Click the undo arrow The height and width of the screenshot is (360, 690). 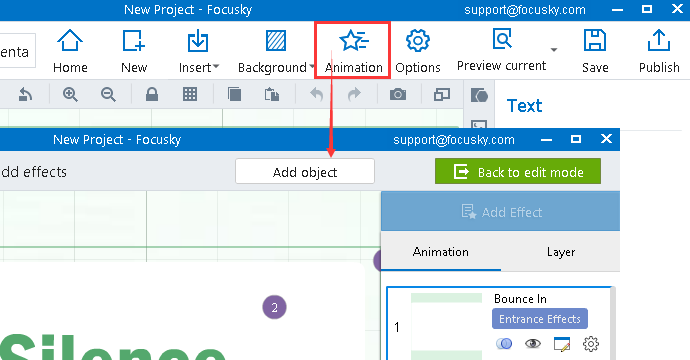(316, 94)
